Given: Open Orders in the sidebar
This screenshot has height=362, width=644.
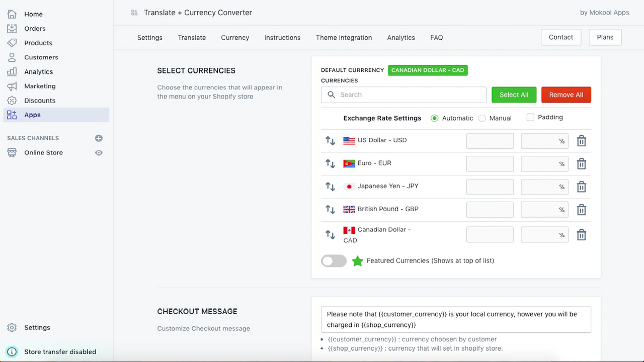Looking at the screenshot, I should click(35, 29).
